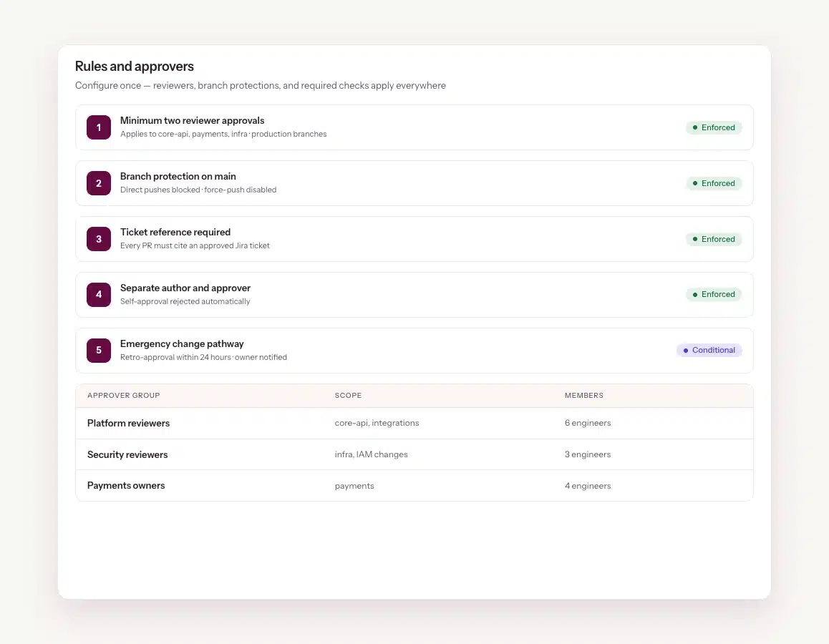Click the number 3 rule badge
This screenshot has width=829, height=644.
click(99, 239)
